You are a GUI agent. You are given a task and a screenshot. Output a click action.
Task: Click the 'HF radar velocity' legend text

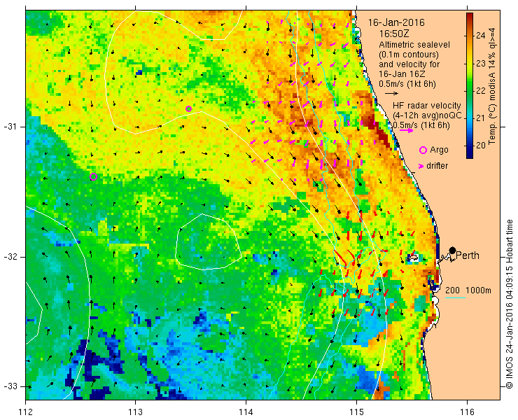point(426,106)
